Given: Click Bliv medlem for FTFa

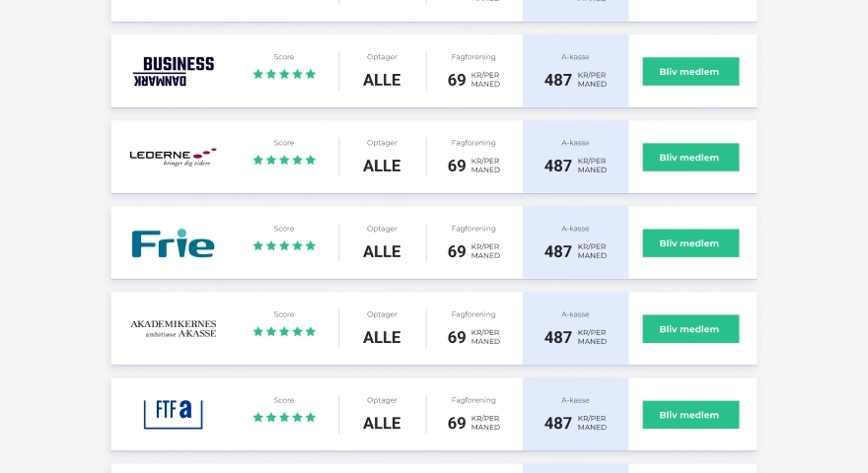Looking at the screenshot, I should [x=690, y=414].
